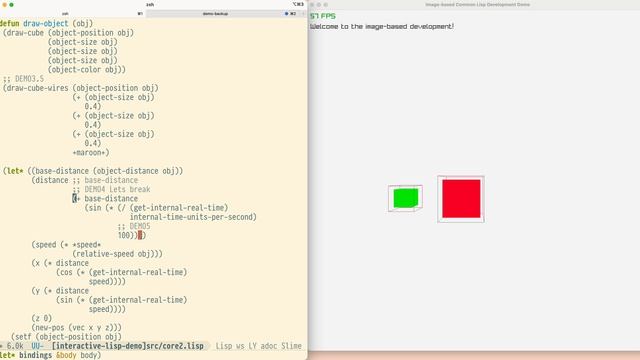Click the 'ws' minor mode indicator
The width and height of the screenshot is (640, 360).
click(240, 346)
